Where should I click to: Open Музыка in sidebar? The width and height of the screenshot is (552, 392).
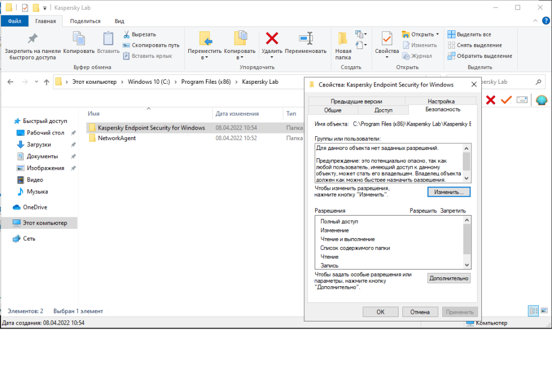38,192
